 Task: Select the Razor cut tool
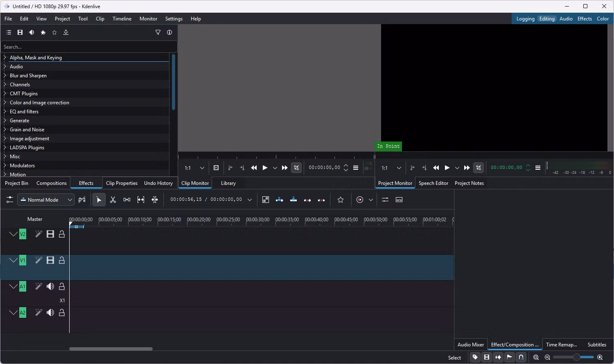pos(113,200)
